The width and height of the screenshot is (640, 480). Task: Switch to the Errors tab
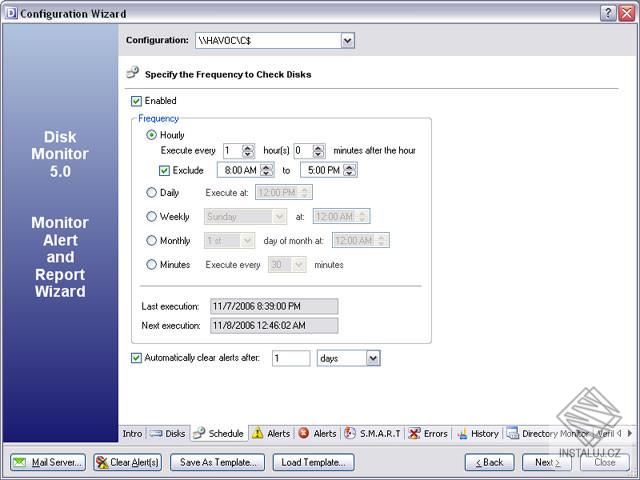point(428,433)
